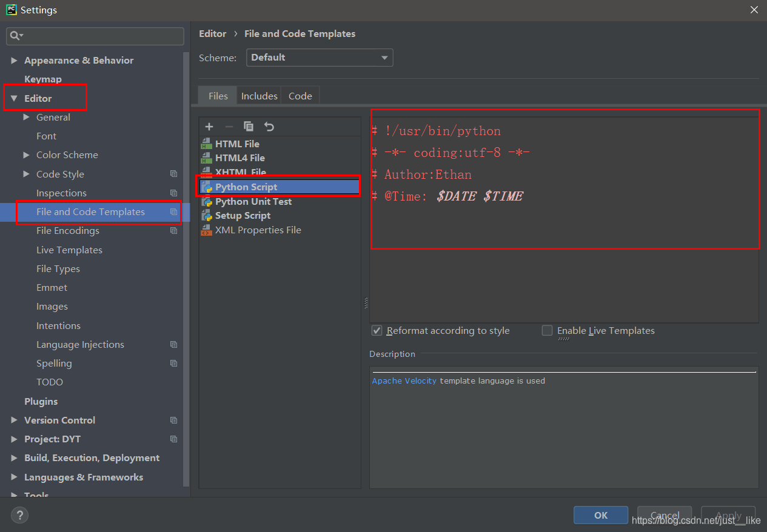
Task: Enable Live Templates checkbox
Action: 548,331
